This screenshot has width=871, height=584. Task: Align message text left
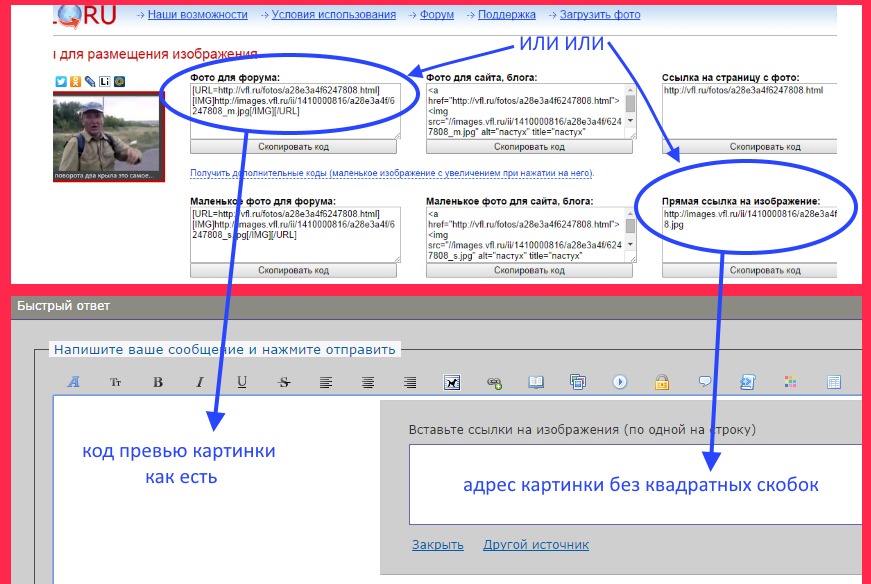[326, 382]
